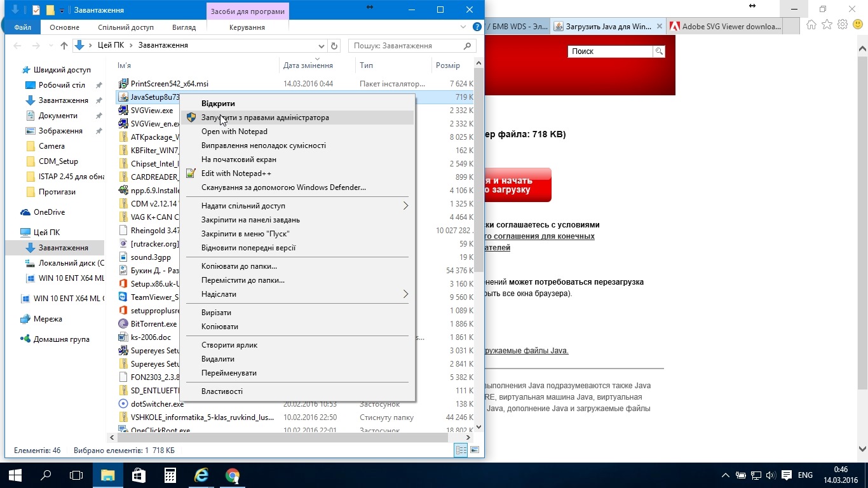Open browser favorites star icon
Image resolution: width=868 pixels, height=488 pixels.
click(827, 25)
